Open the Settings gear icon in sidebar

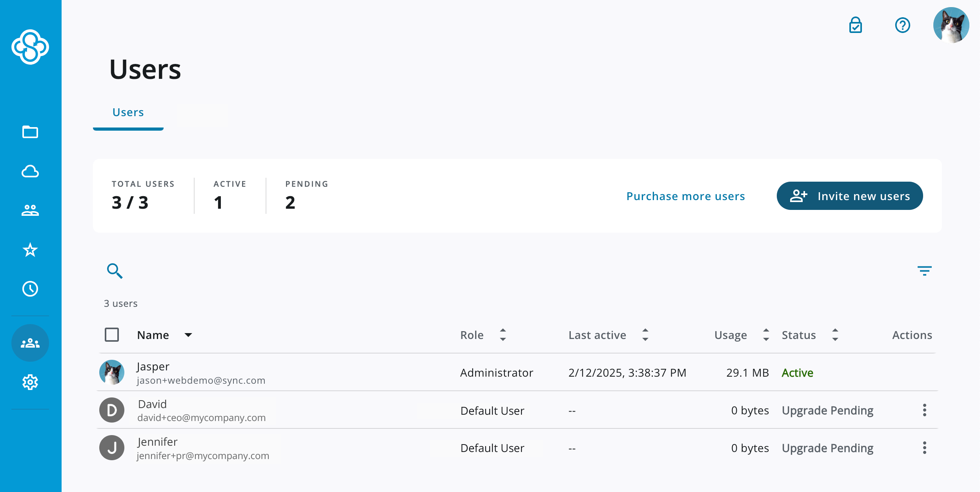[x=30, y=382]
